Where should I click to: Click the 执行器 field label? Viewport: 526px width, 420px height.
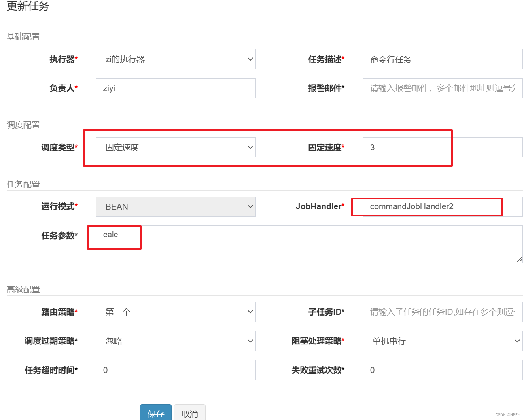click(63, 59)
